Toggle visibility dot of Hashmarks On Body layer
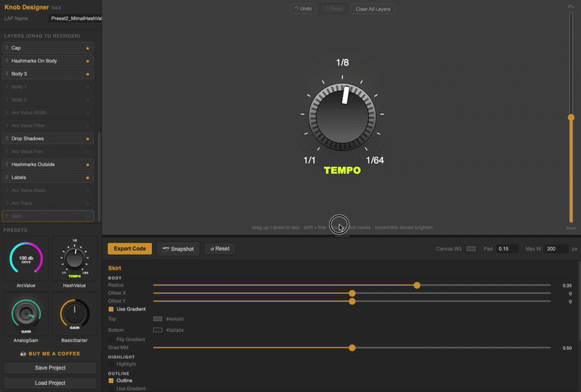 [x=87, y=61]
